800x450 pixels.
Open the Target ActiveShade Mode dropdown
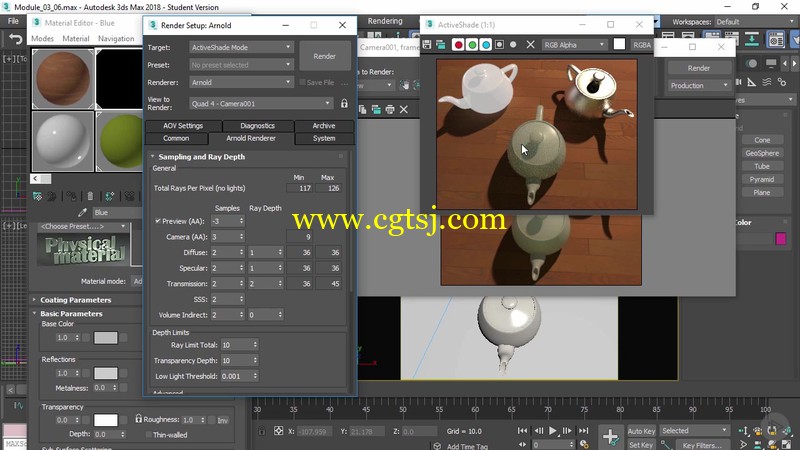[x=241, y=47]
